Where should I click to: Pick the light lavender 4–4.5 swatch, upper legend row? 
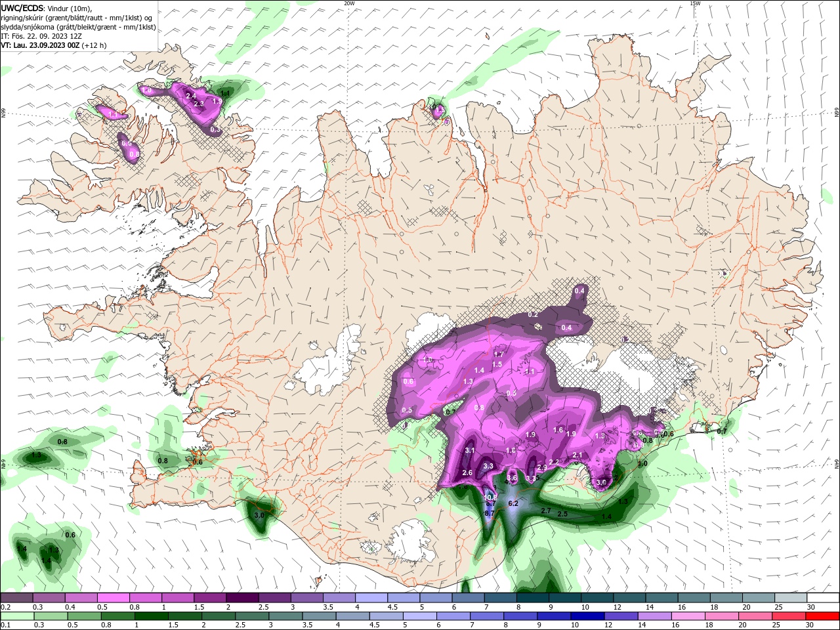point(371,598)
